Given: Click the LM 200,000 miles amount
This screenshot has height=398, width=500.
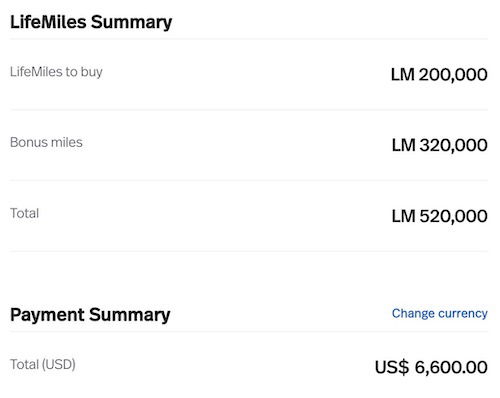Looking at the screenshot, I should tap(439, 74).
